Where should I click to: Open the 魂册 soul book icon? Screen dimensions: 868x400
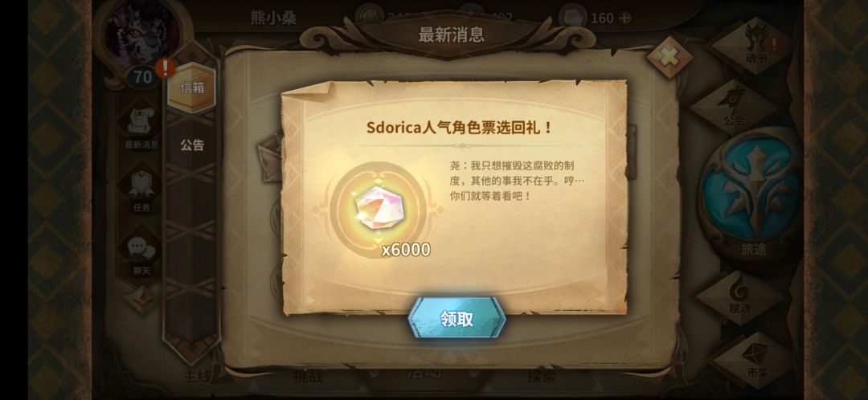click(755, 43)
